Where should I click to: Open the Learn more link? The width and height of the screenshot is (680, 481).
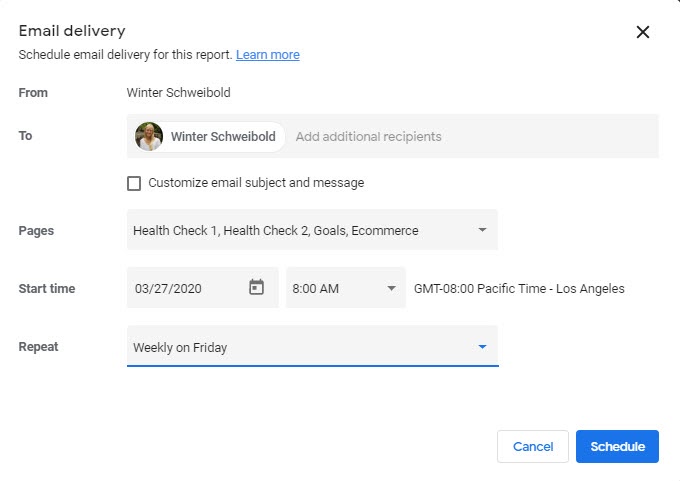coord(268,55)
